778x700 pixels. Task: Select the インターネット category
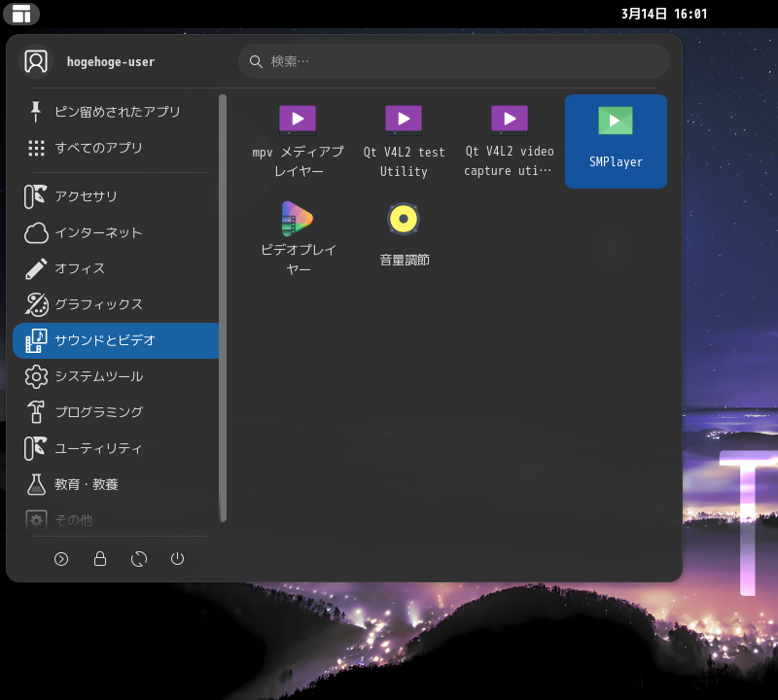[x=115, y=232]
